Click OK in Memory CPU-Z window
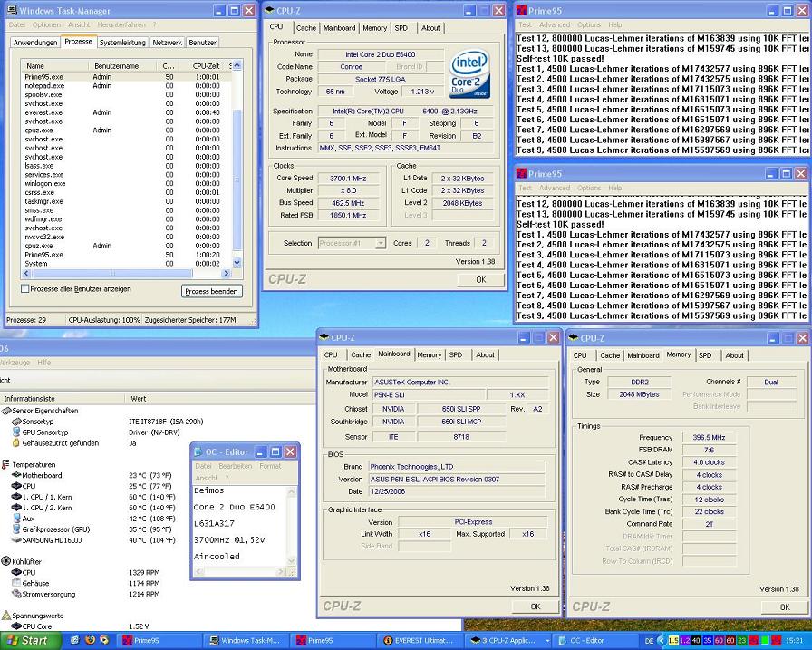The image size is (812, 650). (785, 607)
